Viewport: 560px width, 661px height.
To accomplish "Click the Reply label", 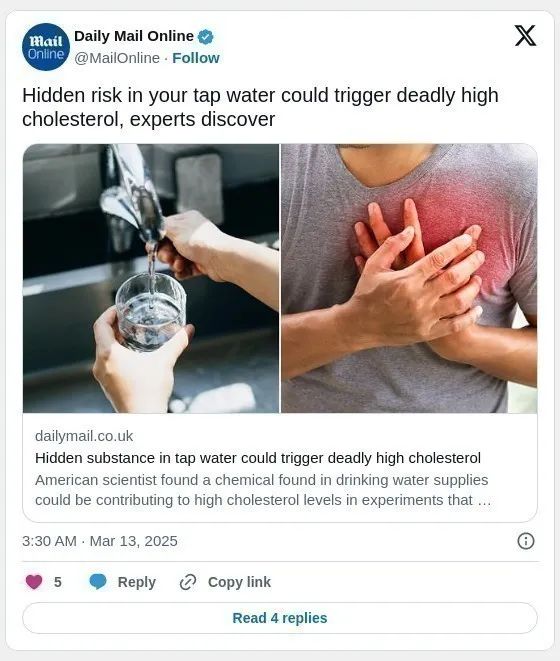I will [x=137, y=582].
